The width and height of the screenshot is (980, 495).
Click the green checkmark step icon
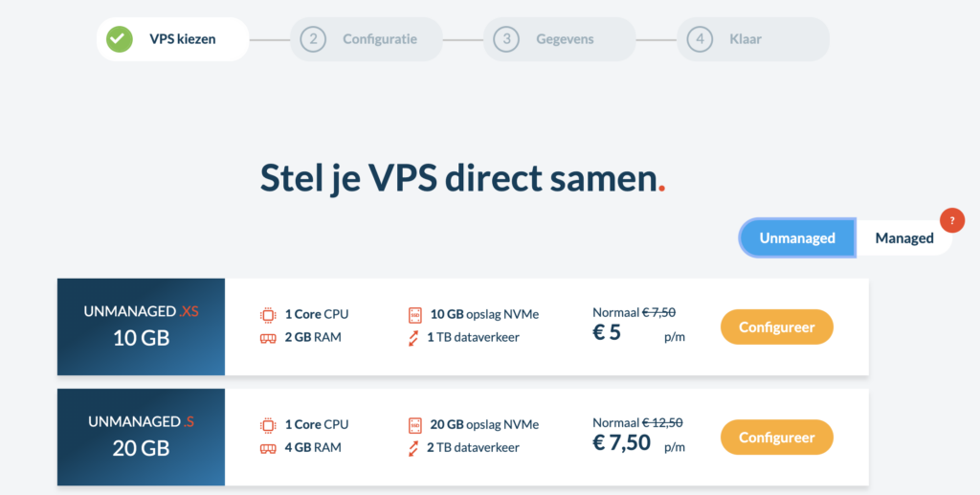coord(120,39)
